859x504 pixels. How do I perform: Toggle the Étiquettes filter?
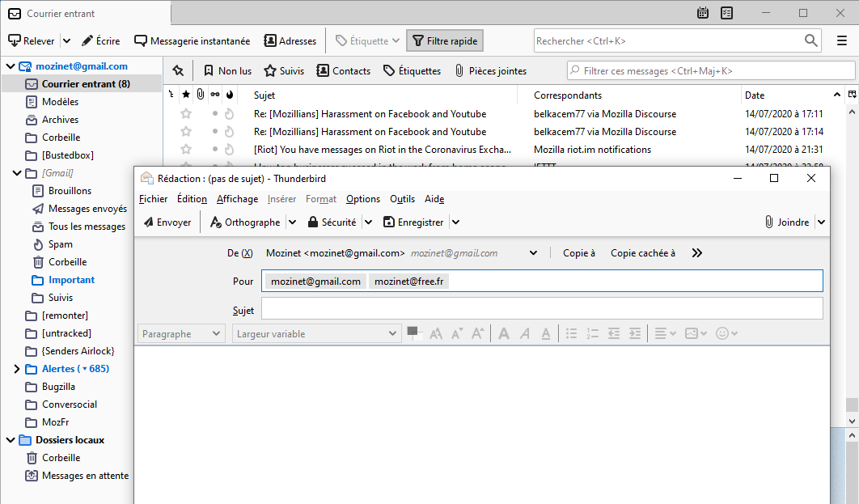pos(412,70)
